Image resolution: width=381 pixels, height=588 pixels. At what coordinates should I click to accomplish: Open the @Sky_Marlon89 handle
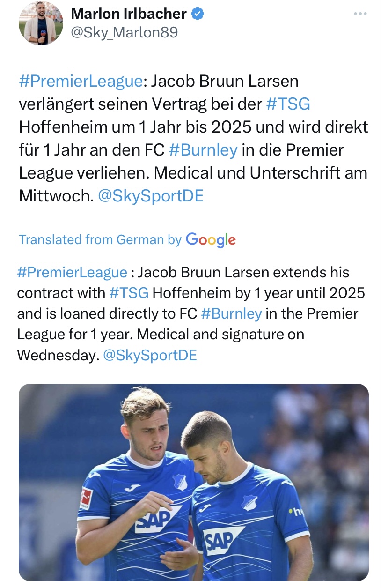pos(125,32)
